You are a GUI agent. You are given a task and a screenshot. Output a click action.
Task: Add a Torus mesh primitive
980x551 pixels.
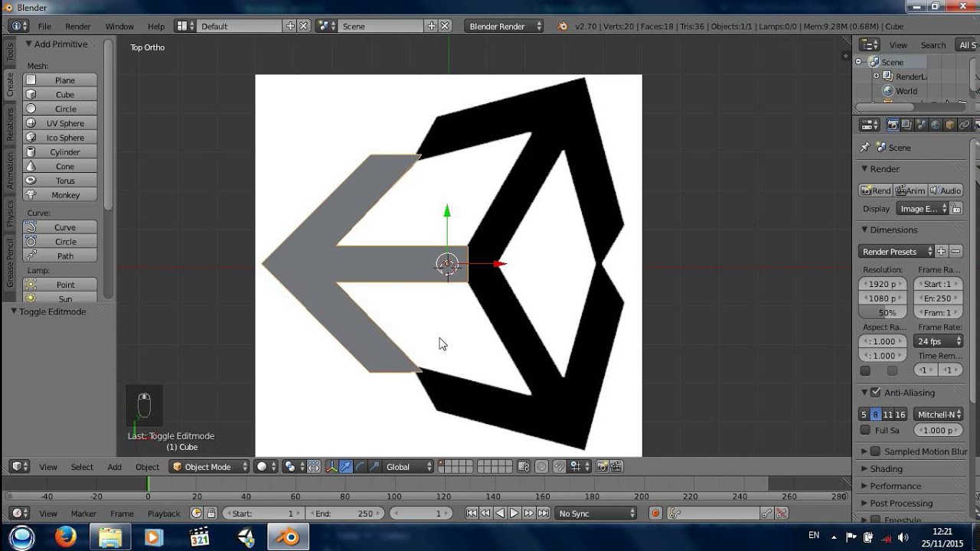(x=60, y=181)
